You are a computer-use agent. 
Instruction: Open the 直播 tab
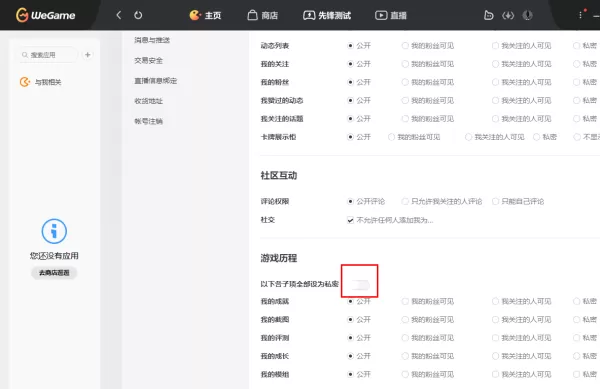[391, 15]
